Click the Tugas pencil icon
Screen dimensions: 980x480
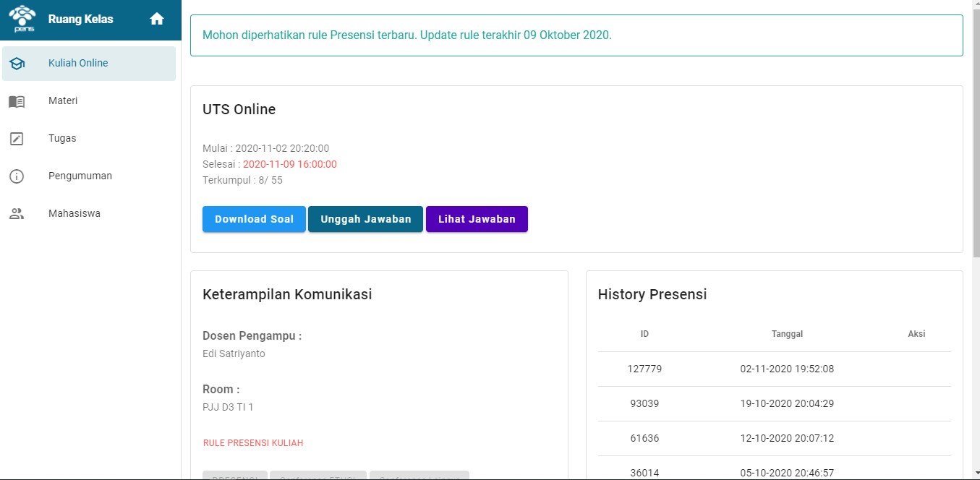17,139
